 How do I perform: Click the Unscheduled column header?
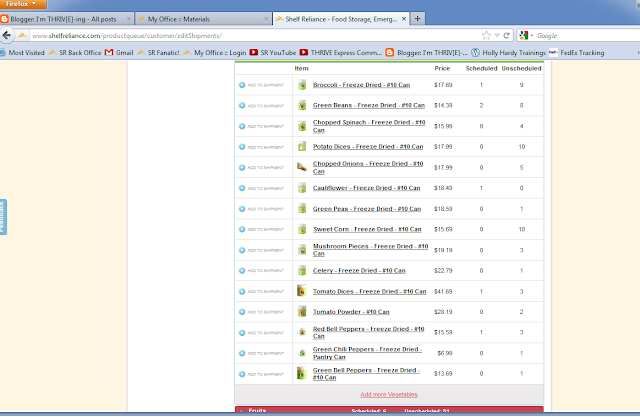coord(521,68)
